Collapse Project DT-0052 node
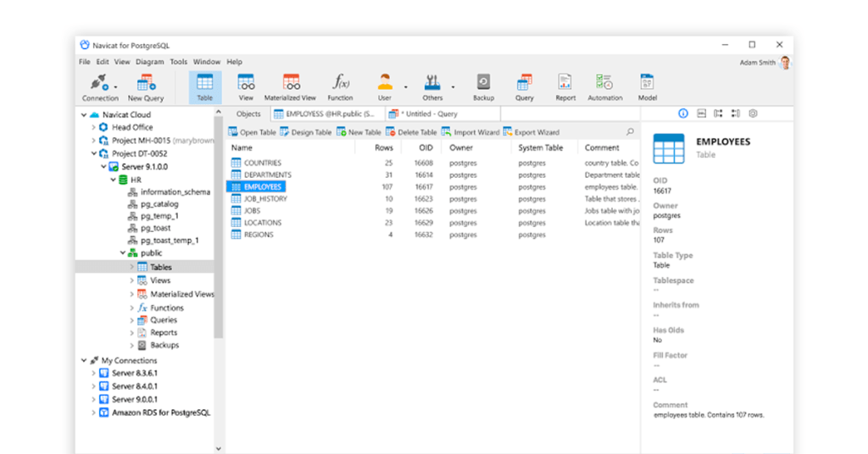 point(93,153)
